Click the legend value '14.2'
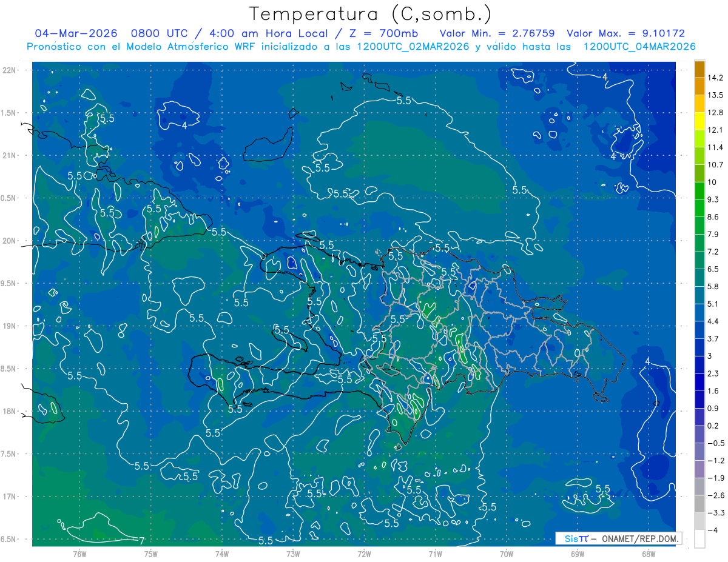 tap(716, 78)
